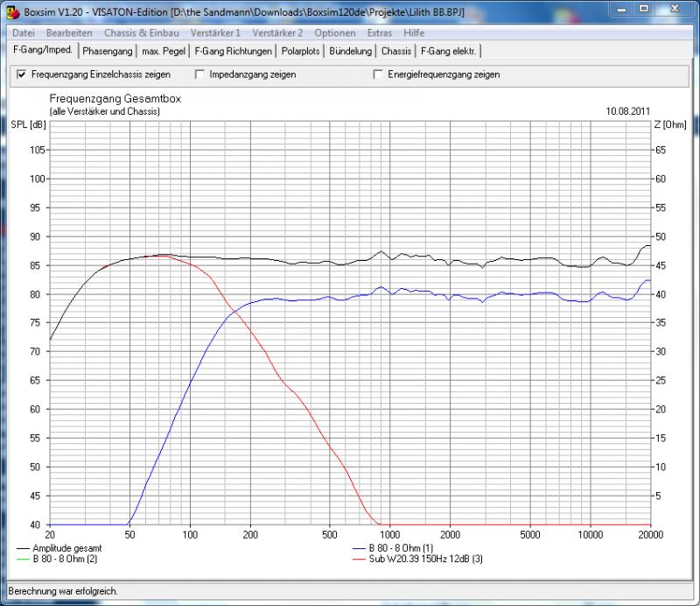Switch to the Bündelung tab
Screen dimensions: 700x606
click(351, 51)
